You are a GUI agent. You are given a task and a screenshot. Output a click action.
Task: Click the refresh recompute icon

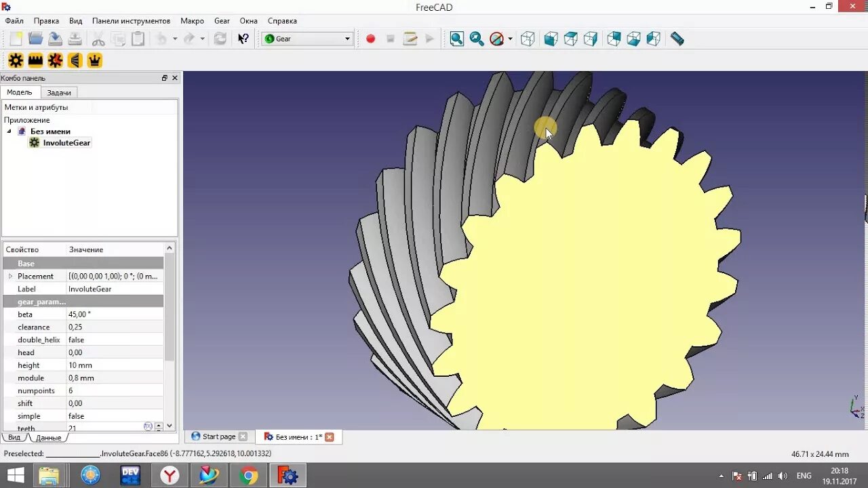click(220, 39)
